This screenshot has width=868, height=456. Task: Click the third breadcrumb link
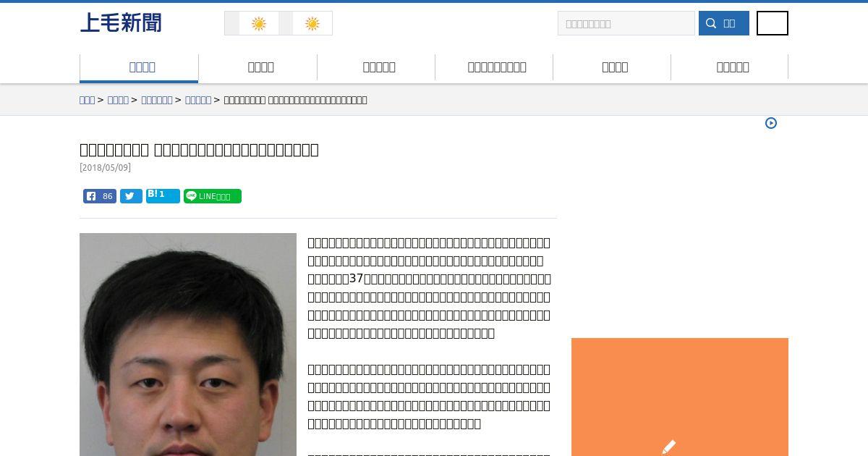pyautogui.click(x=156, y=100)
